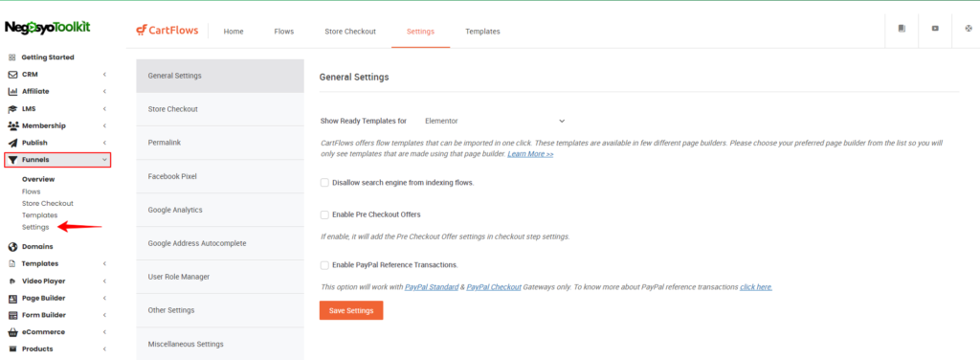Expand the Video Player chevron

coord(105,281)
